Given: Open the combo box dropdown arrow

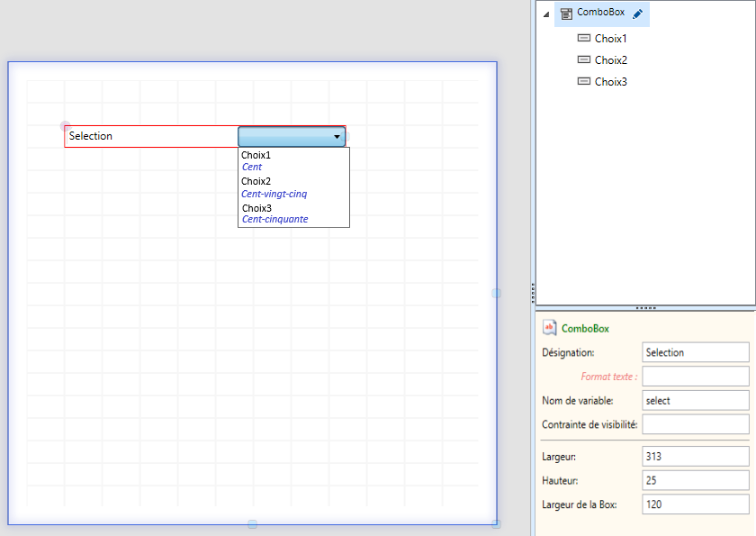Looking at the screenshot, I should 337,137.
